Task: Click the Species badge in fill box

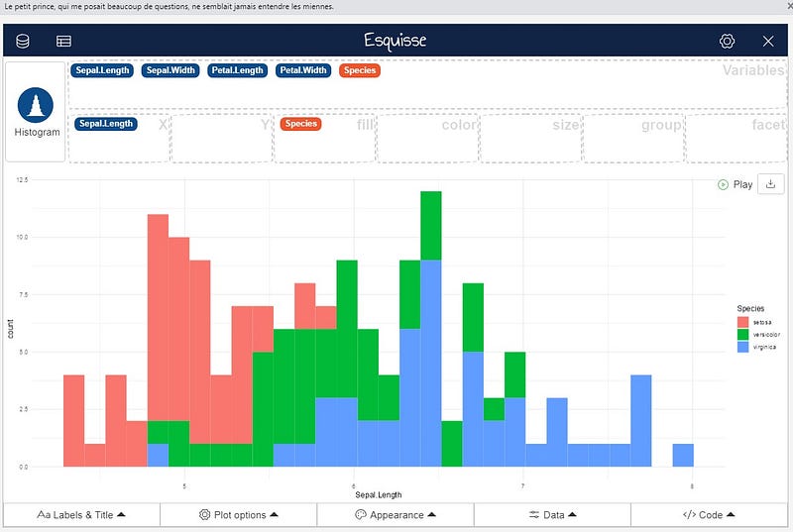Action: pos(301,124)
